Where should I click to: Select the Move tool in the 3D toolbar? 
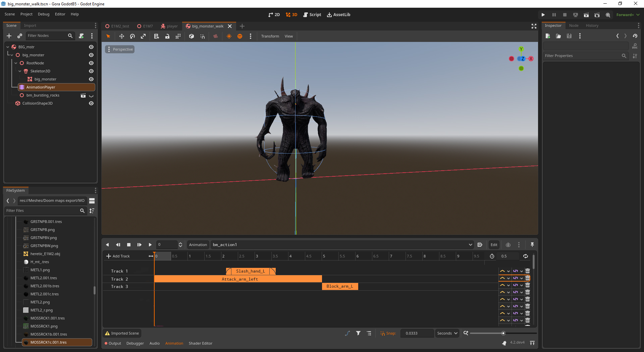tap(121, 36)
